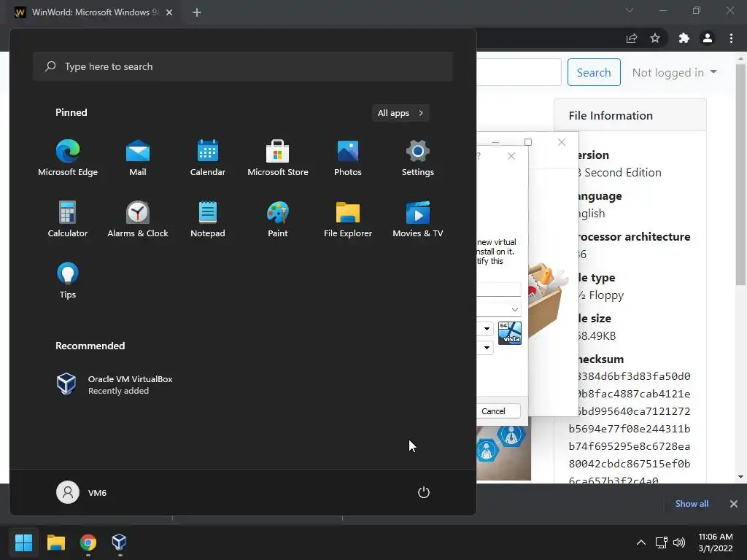Open the Chrome profile icon
747x560 pixels.
pos(708,39)
